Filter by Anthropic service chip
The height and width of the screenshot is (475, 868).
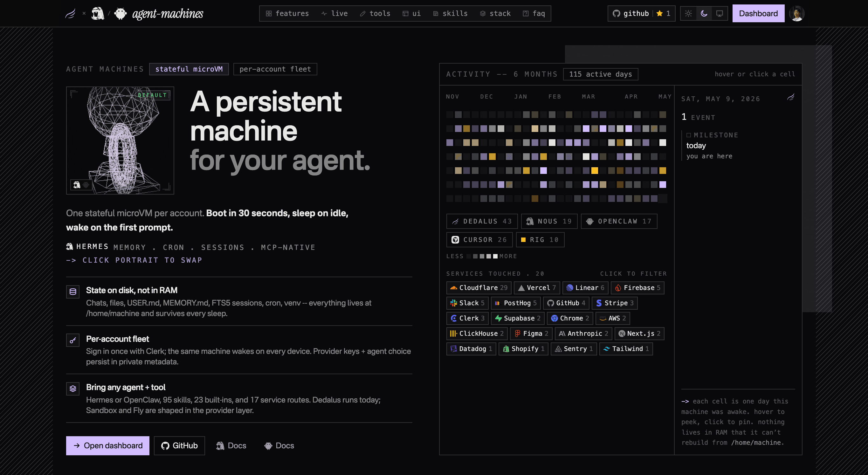pos(583,333)
